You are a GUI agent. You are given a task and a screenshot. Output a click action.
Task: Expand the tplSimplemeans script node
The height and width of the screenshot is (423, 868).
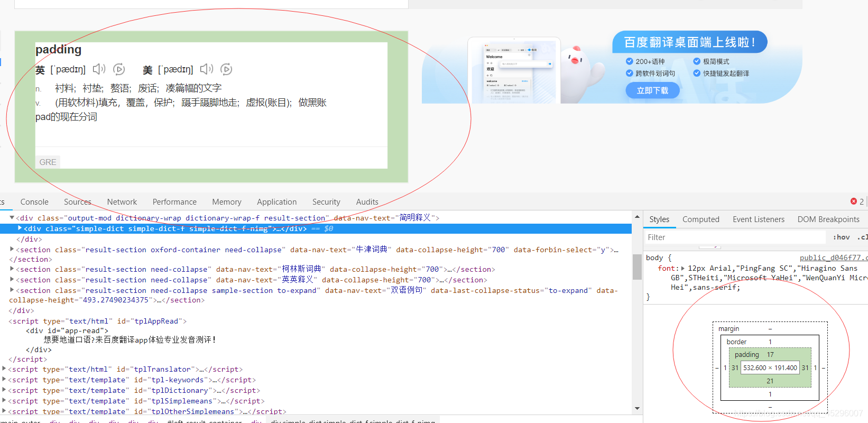(4, 401)
